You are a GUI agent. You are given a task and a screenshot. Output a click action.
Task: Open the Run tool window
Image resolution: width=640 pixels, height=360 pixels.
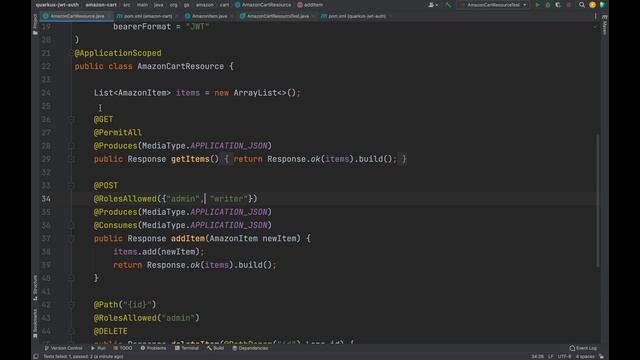[98, 348]
